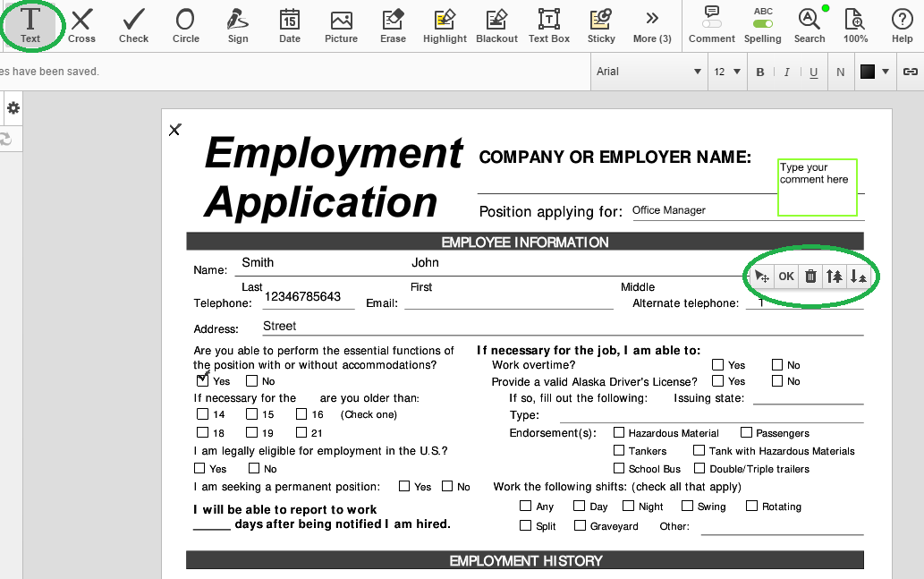Image resolution: width=924 pixels, height=579 pixels.
Task: Delete the field with the trash icon
Action: tap(811, 276)
